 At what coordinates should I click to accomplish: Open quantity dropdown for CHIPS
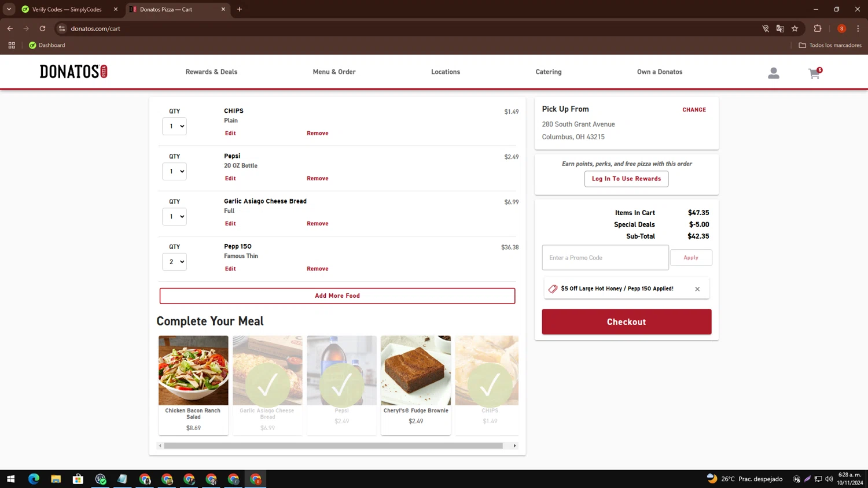(x=174, y=126)
